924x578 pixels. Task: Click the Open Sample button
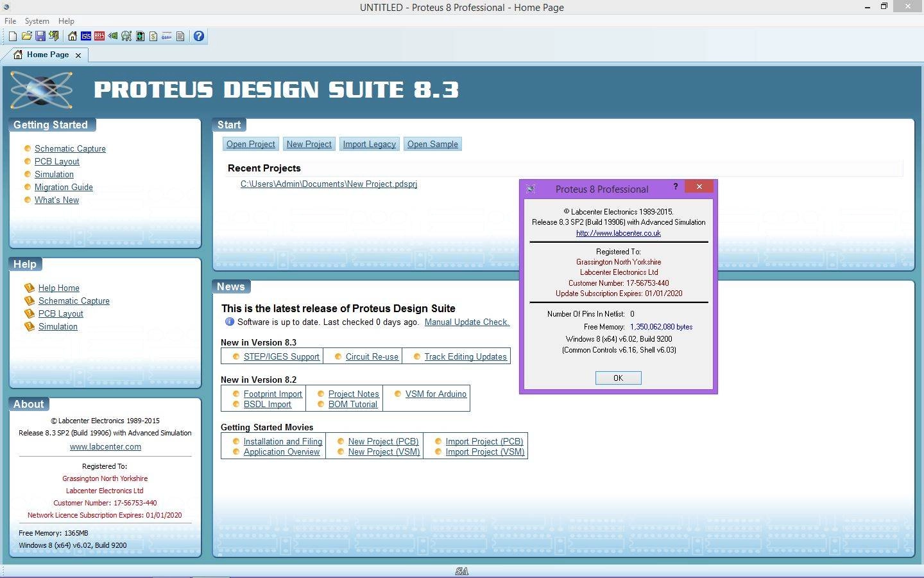(432, 144)
